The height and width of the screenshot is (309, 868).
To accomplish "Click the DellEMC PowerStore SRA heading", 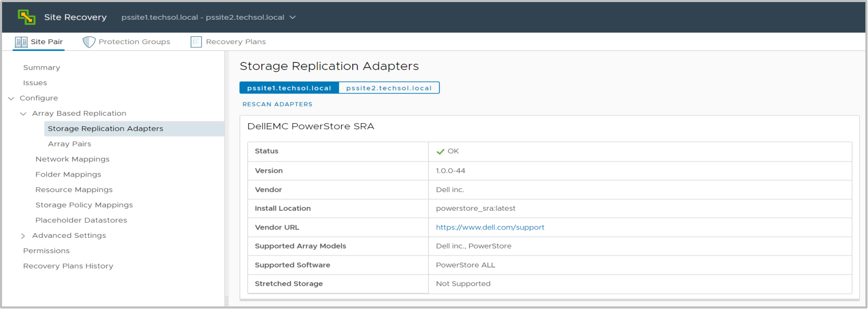I will (311, 126).
